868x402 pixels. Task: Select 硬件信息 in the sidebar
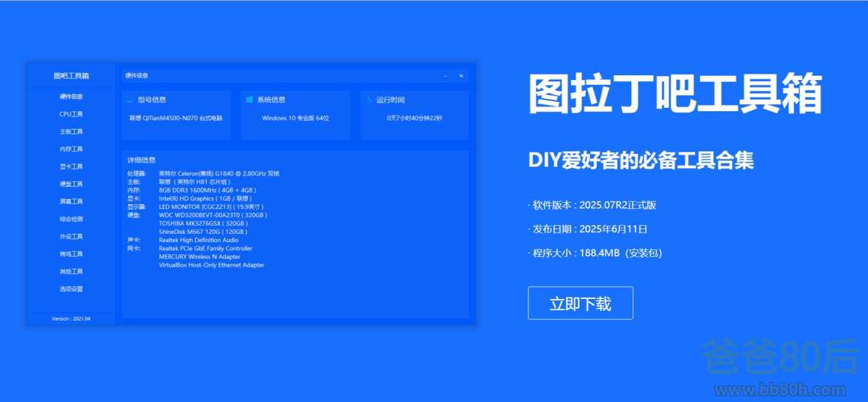pos(71,97)
